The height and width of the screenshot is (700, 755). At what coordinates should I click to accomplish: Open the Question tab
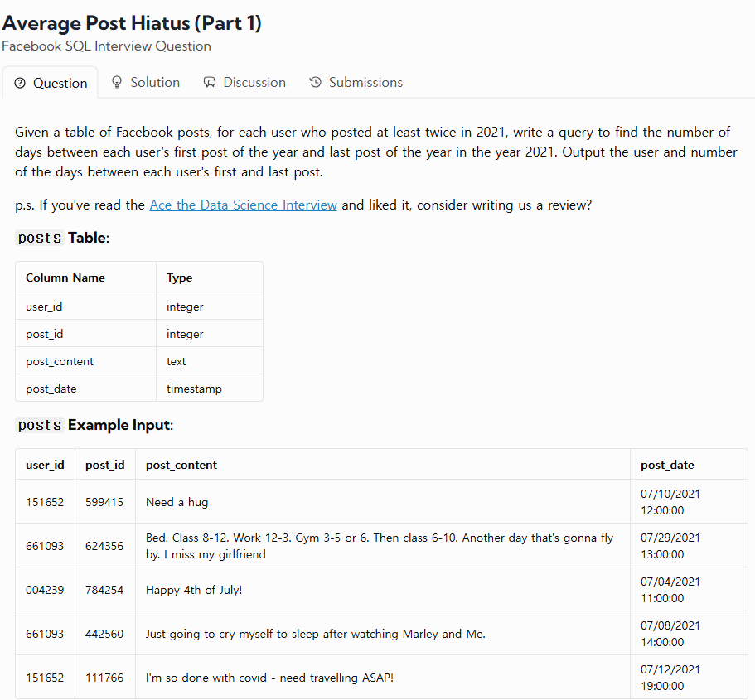(51, 83)
